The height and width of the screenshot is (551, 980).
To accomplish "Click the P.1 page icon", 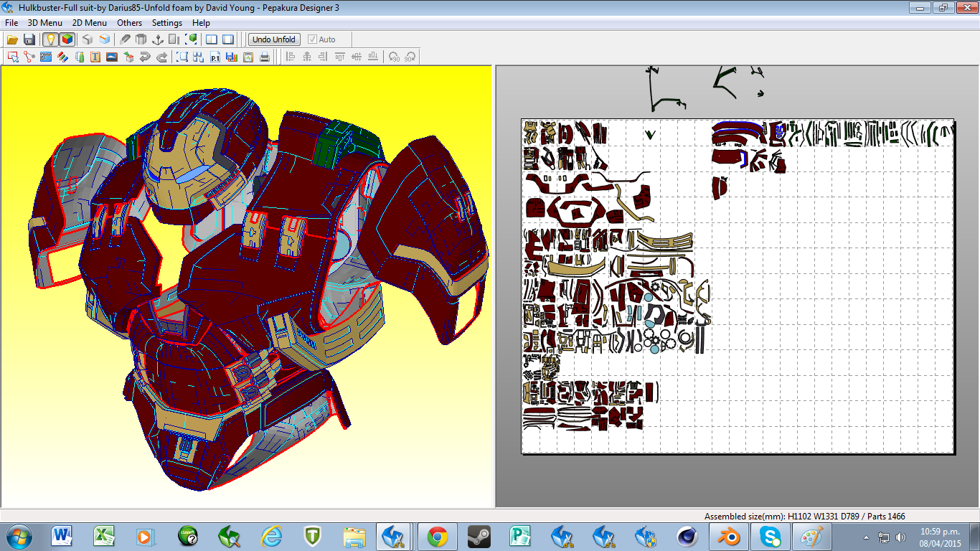I will pos(215,57).
